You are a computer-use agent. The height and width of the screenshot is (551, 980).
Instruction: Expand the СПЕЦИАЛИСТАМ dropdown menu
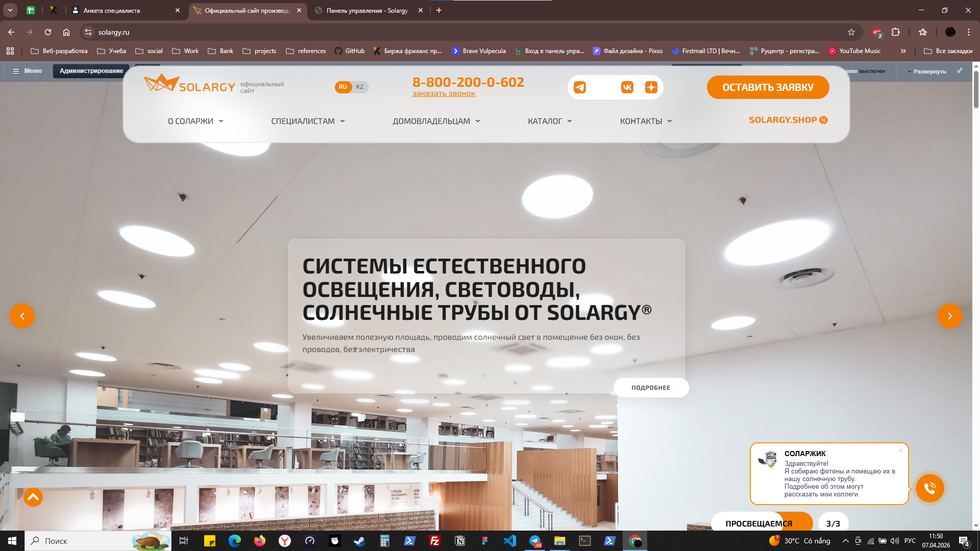pyautogui.click(x=308, y=121)
